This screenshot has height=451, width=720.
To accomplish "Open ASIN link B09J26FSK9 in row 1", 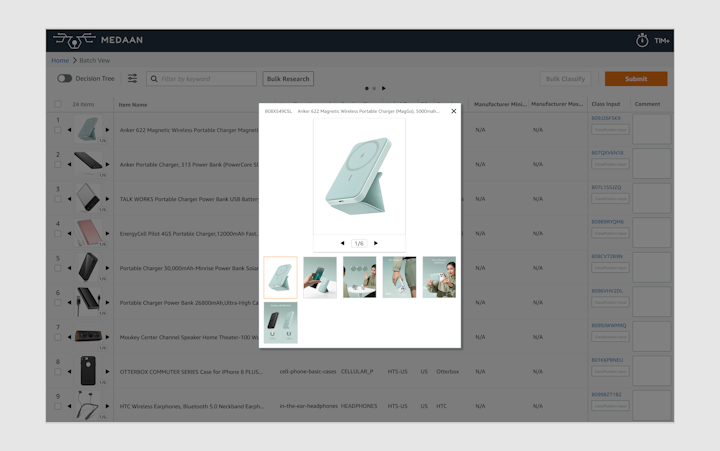I will [x=606, y=118].
